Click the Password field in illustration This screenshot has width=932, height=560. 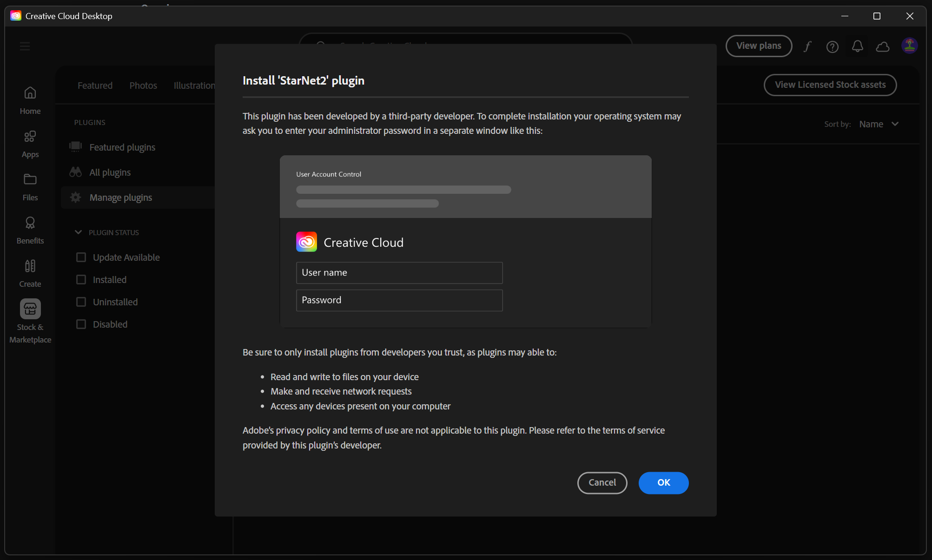point(399,300)
